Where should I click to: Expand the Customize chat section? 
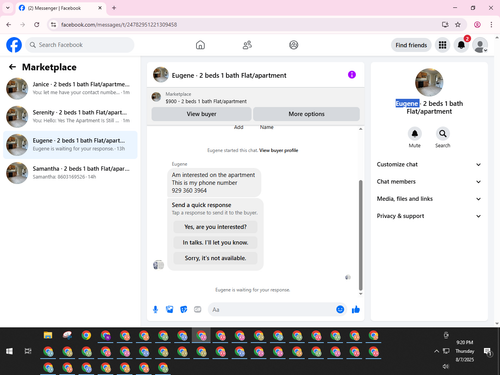click(x=429, y=164)
